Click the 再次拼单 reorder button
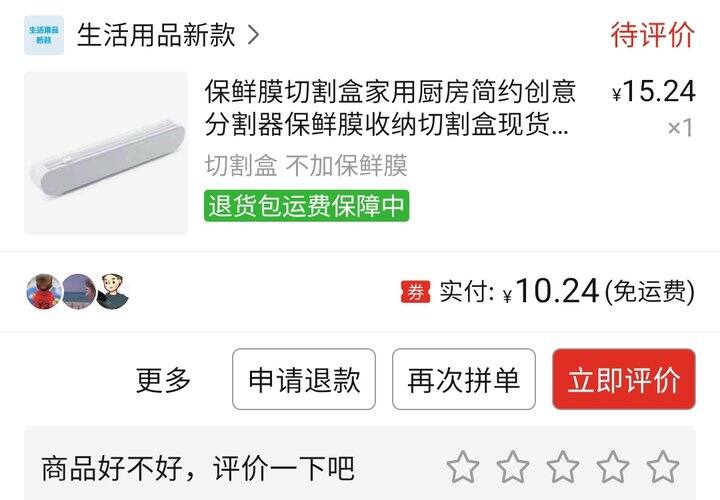Viewport: 720px width, 500px height. pyautogui.click(x=464, y=379)
